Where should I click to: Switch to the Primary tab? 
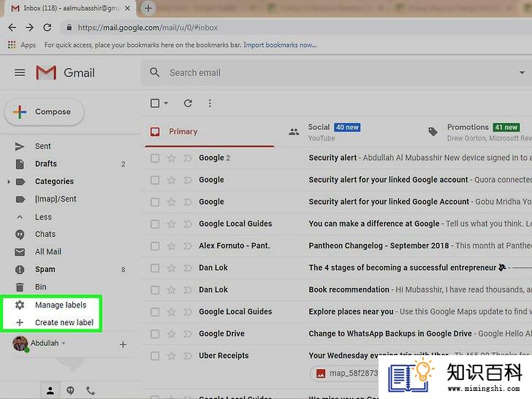[x=210, y=132]
